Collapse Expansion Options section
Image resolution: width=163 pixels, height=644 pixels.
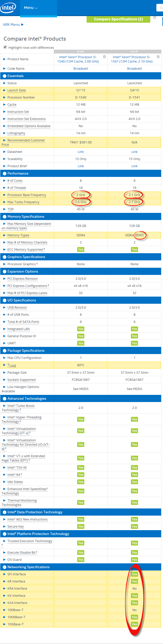coord(5,272)
